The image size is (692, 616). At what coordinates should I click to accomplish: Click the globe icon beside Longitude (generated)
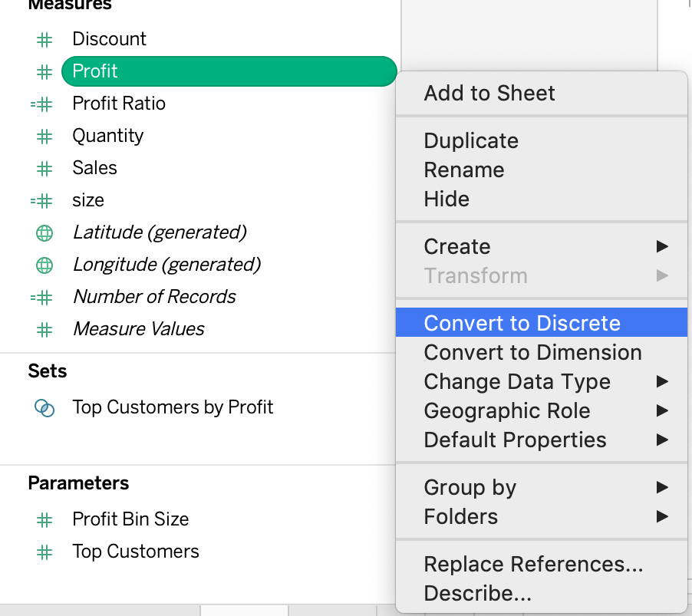[44, 265]
